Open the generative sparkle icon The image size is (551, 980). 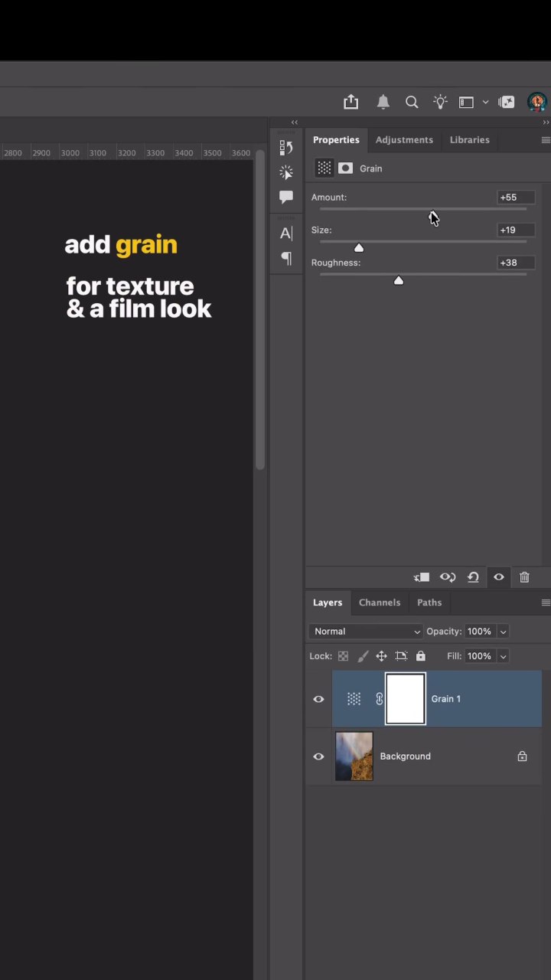(x=507, y=102)
